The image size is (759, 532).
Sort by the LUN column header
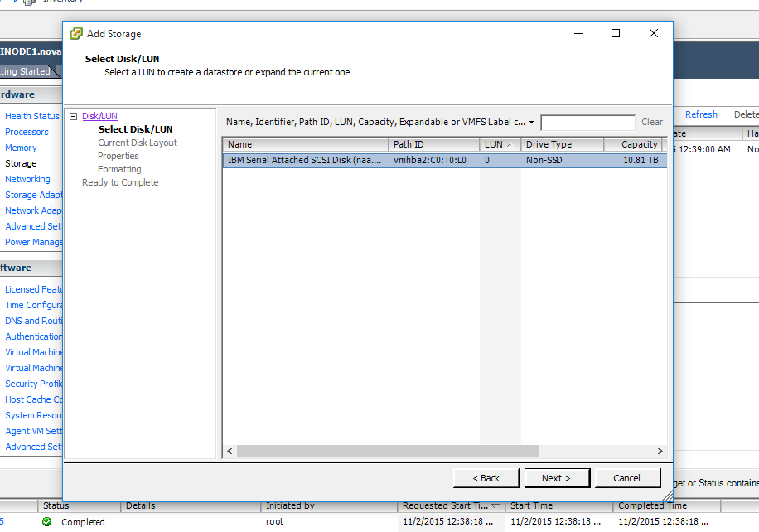pyautogui.click(x=500, y=144)
